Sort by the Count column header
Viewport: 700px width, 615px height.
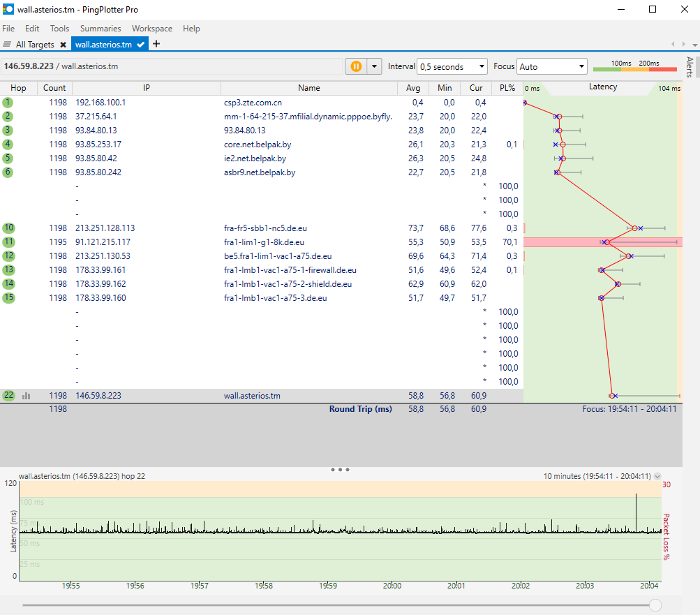click(x=54, y=88)
